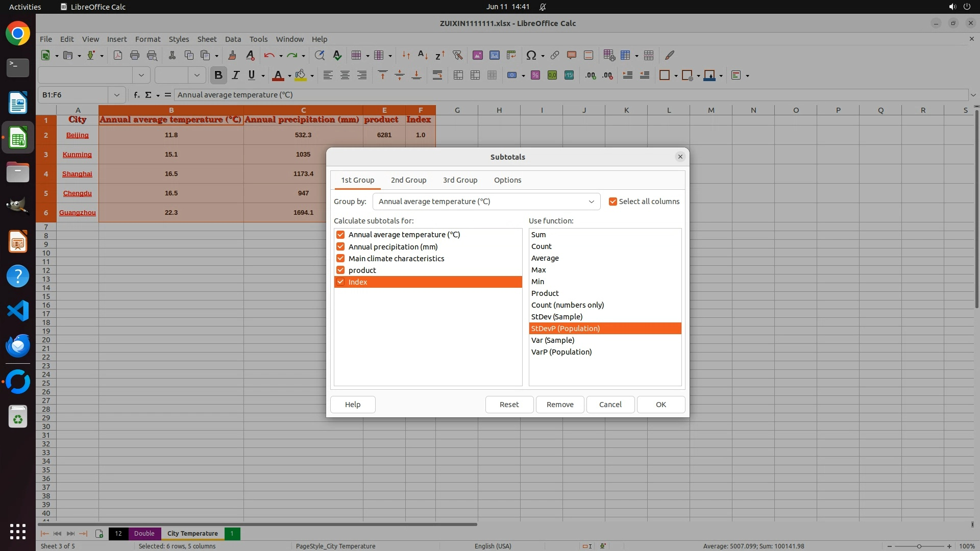Click the Format as Percent icon
This screenshot has height=551, width=980.
tap(535, 76)
